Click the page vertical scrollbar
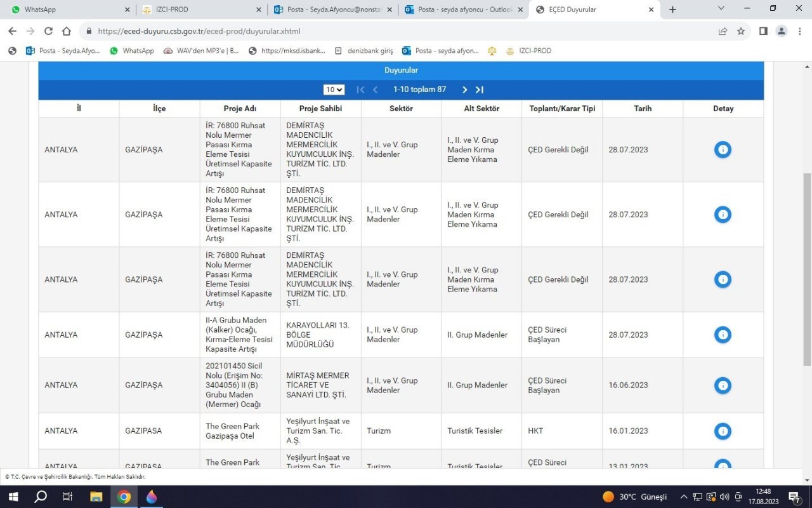The height and width of the screenshot is (508, 812). click(807, 267)
